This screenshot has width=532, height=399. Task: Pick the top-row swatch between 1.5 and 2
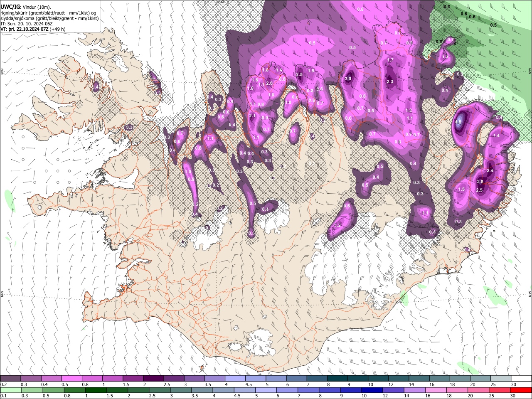(x=133, y=379)
